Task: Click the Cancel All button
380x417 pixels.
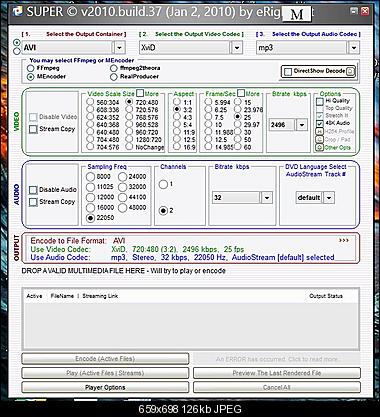Action: click(x=277, y=387)
